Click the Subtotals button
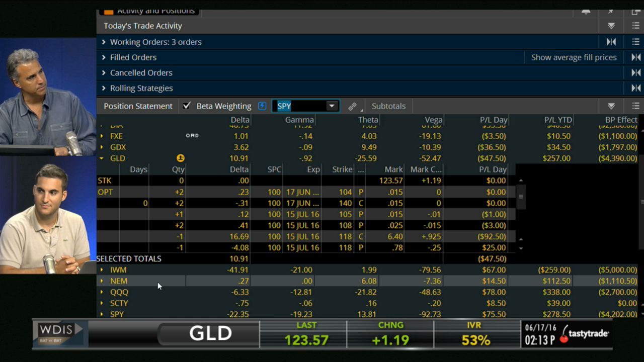644x362 pixels. coord(388,106)
